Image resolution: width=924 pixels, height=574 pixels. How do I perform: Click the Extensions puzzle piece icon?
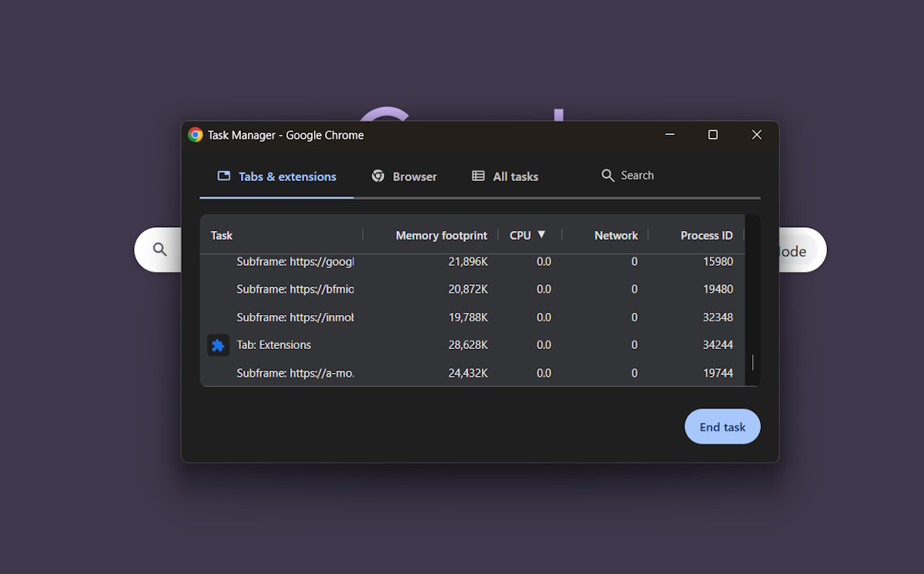[x=218, y=344]
